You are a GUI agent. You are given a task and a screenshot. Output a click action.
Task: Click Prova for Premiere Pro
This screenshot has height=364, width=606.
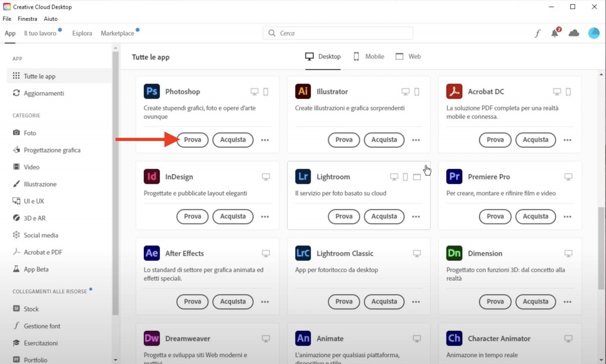point(495,216)
